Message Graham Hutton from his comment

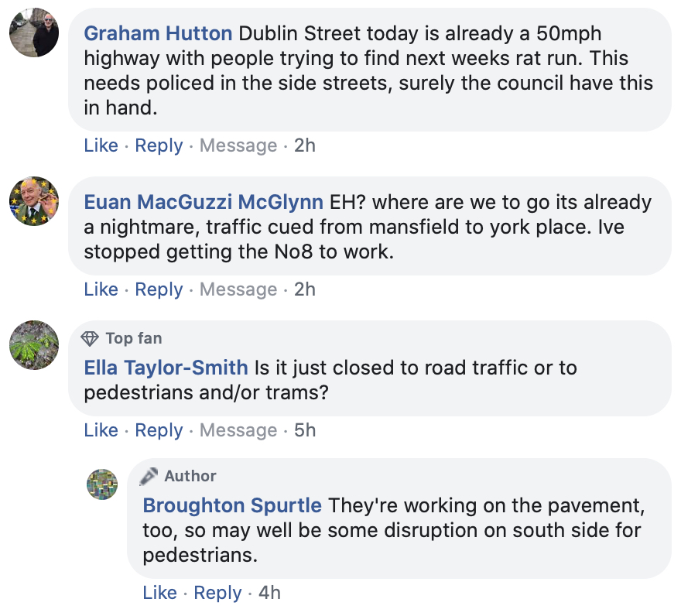click(x=238, y=145)
